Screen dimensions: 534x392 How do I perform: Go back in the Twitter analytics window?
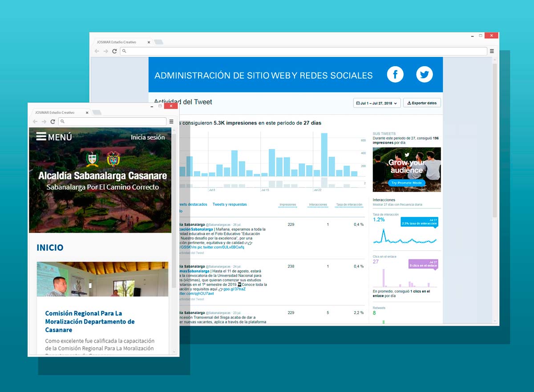click(97, 51)
